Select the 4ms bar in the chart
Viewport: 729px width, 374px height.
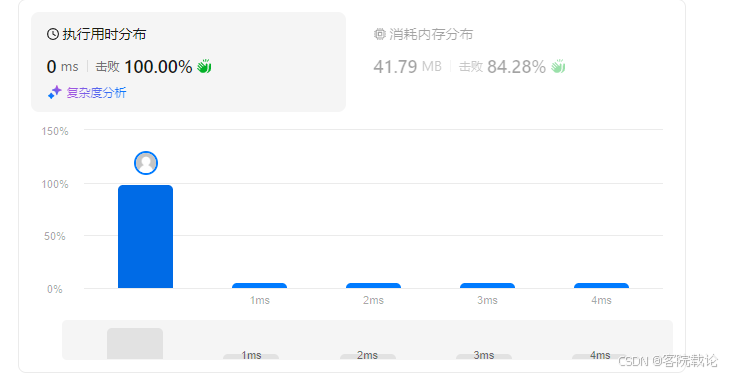click(601, 286)
